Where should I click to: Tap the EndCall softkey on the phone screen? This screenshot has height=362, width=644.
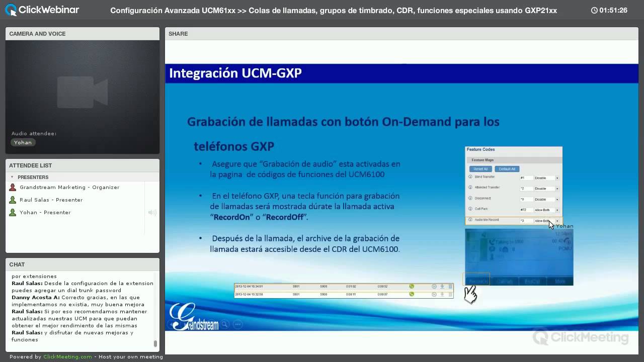[532, 282]
